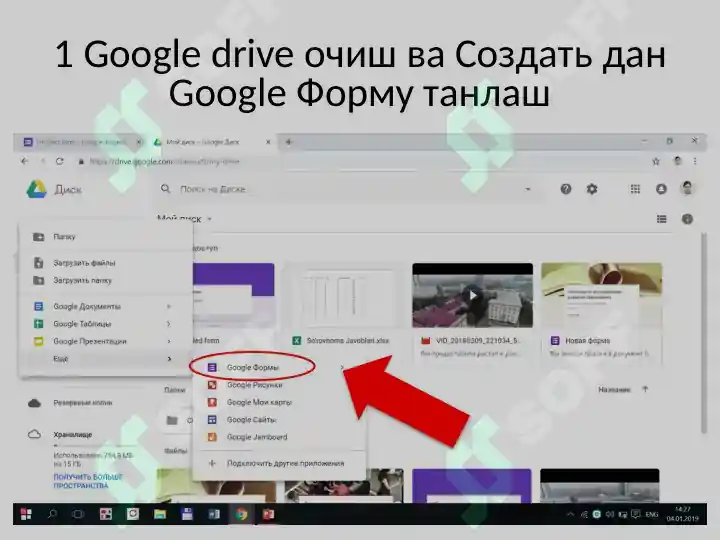Reverse sort direction arrow next to Название
This screenshot has width=720, height=540.
pyautogui.click(x=645, y=389)
